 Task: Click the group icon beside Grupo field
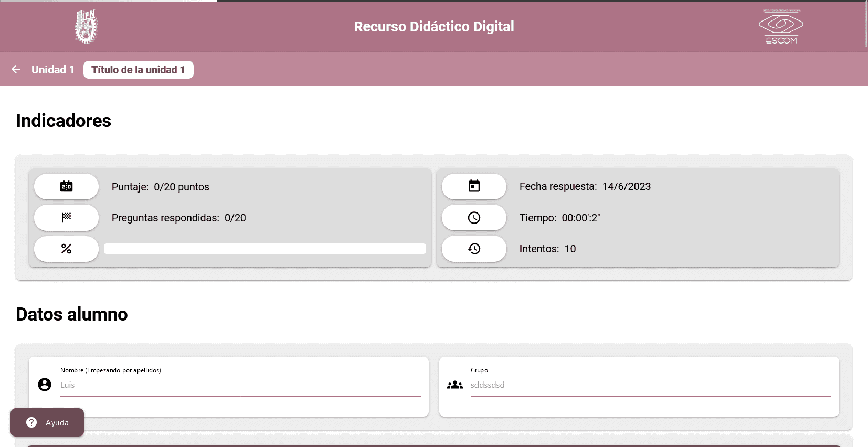(455, 385)
